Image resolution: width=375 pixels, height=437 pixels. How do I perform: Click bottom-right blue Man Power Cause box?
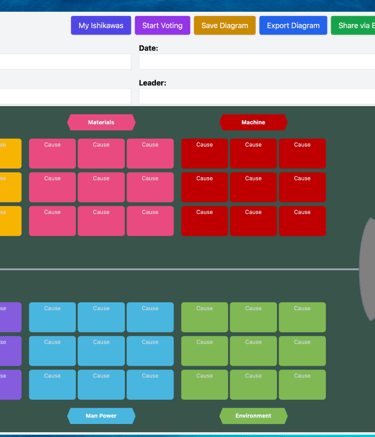150,385
